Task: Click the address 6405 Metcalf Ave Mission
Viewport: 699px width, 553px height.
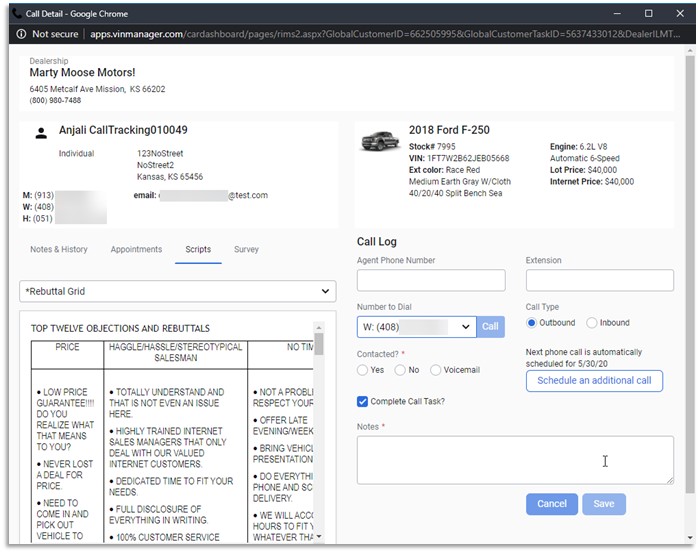Action: click(x=97, y=89)
